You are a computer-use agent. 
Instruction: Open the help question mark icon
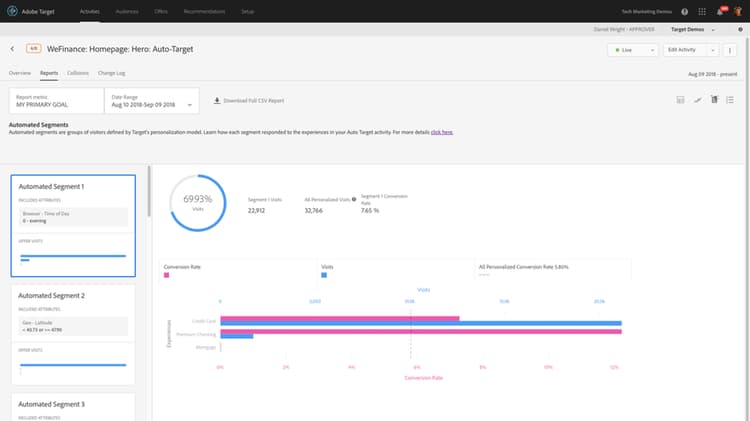coord(684,11)
